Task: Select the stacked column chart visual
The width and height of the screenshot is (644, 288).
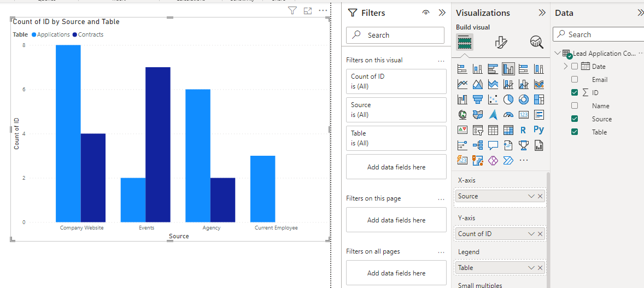Action: (478, 69)
